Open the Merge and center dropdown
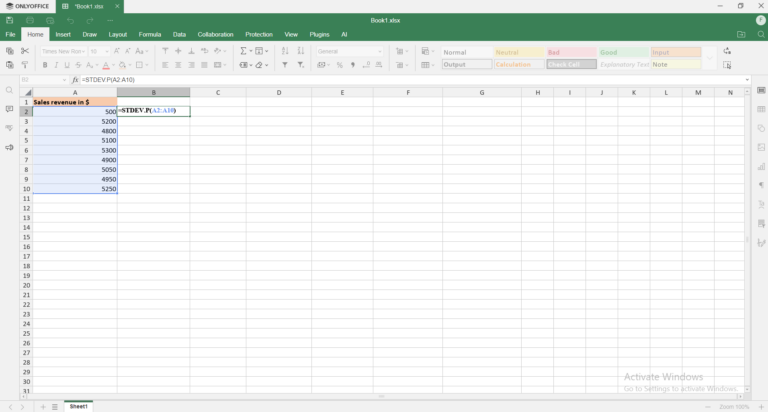Image resolution: width=768 pixels, height=412 pixels. tap(225, 65)
